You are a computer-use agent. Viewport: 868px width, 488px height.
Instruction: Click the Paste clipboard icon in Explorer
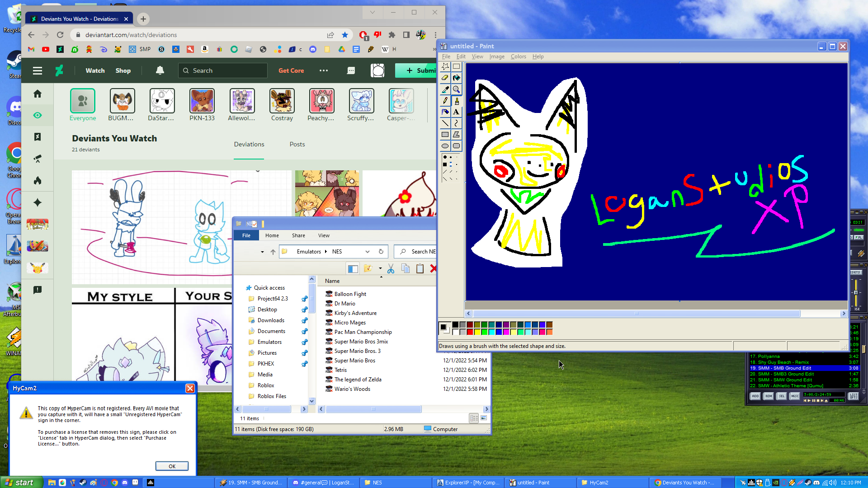[x=420, y=269]
